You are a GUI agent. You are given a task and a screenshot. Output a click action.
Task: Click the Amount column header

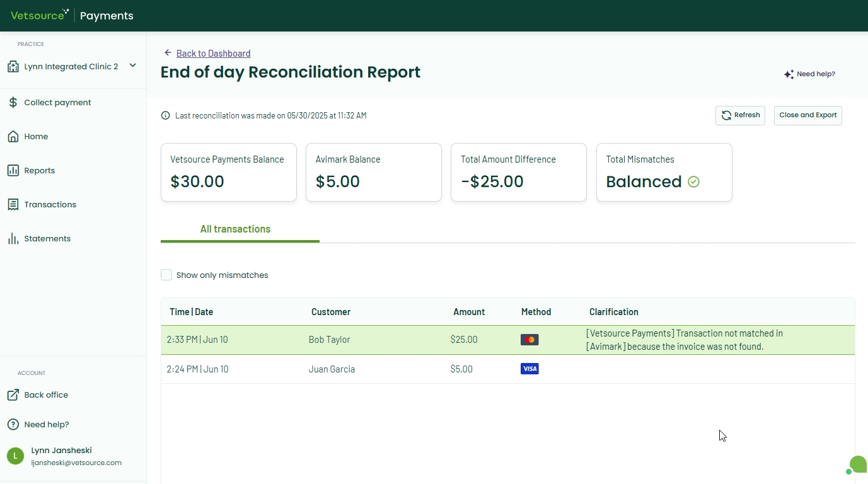click(x=469, y=312)
